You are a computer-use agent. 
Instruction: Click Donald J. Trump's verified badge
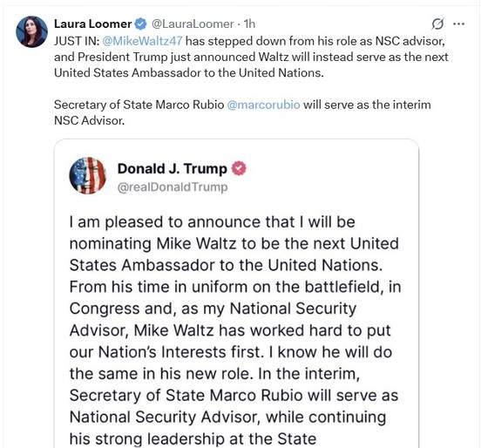pyautogui.click(x=239, y=168)
